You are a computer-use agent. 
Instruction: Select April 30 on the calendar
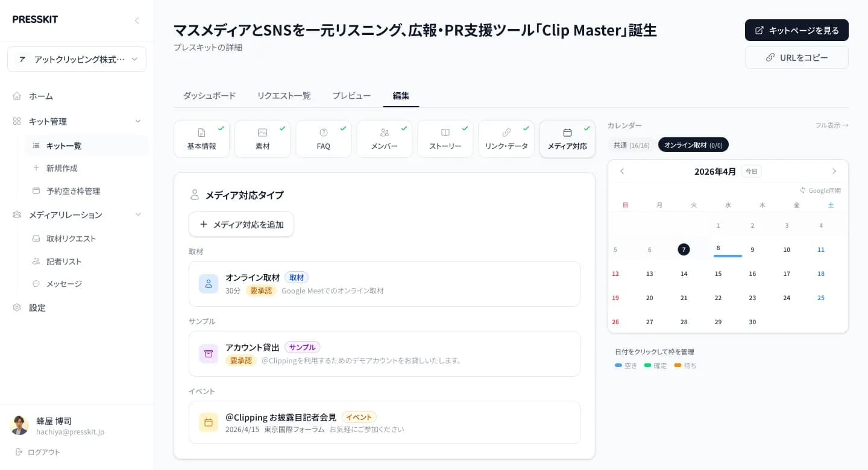tap(752, 322)
